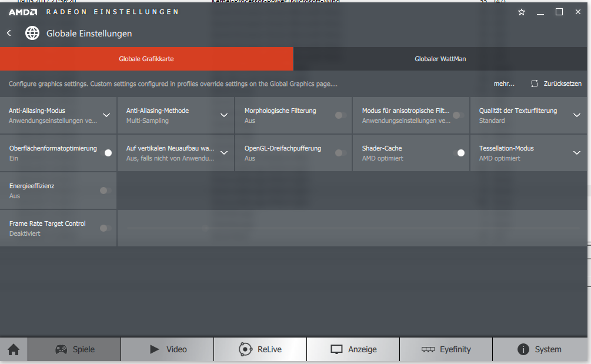Switch to Globaler WattMan tab
Image resolution: width=591 pixels, height=364 pixels.
(x=440, y=59)
